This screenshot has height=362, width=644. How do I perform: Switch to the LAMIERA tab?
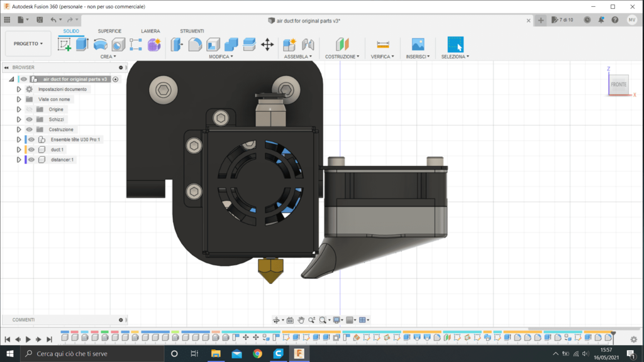[x=150, y=31]
